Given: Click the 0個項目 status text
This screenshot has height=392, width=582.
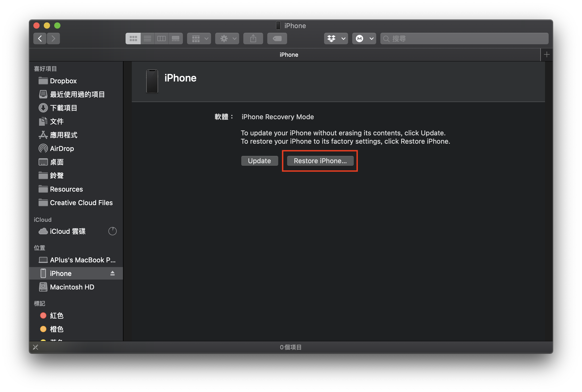Looking at the screenshot, I should tap(291, 347).
